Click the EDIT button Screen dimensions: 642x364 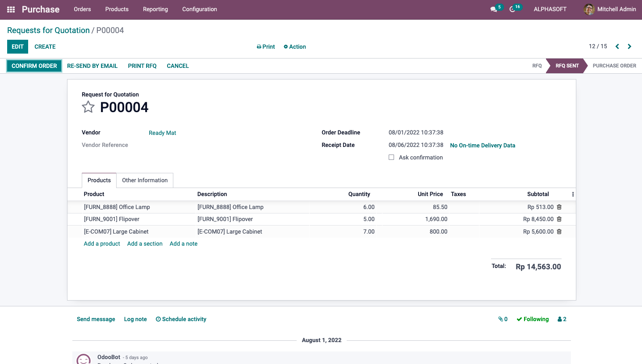coord(18,47)
